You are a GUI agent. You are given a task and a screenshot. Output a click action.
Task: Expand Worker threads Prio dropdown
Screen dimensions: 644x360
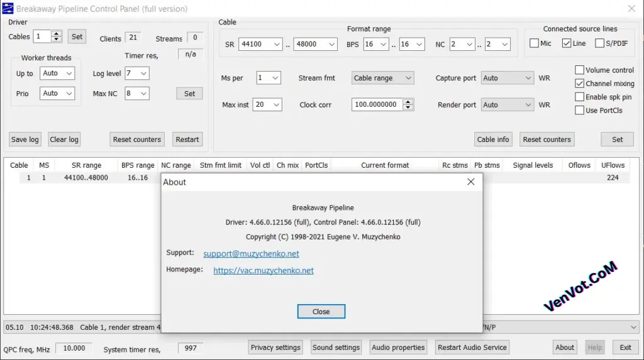57,93
